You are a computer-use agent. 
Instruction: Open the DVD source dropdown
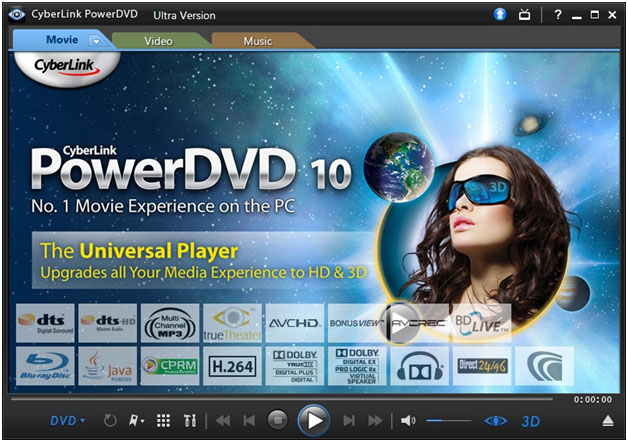(x=67, y=421)
